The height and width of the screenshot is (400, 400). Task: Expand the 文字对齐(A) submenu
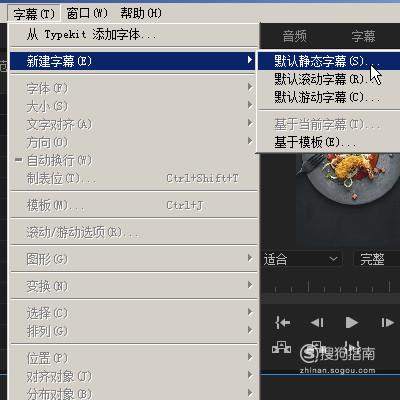click(x=134, y=124)
